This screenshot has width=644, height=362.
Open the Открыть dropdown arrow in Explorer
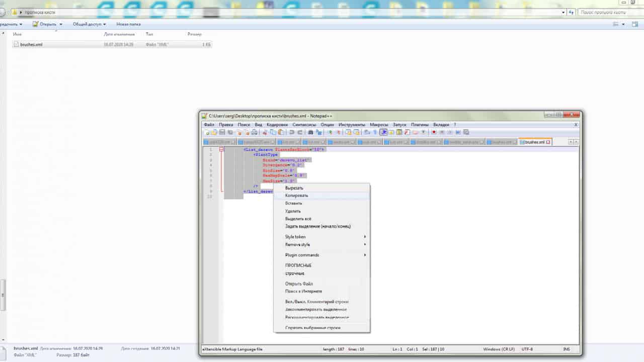click(61, 24)
